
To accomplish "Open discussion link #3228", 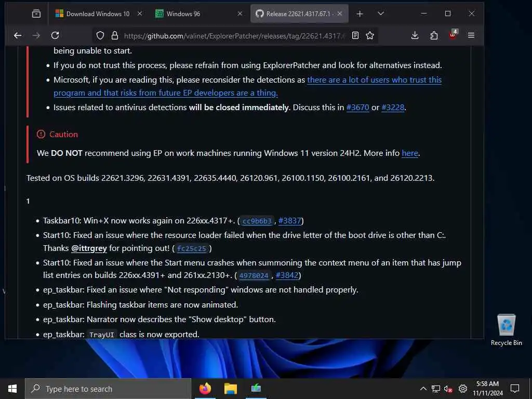I will click(x=393, y=108).
